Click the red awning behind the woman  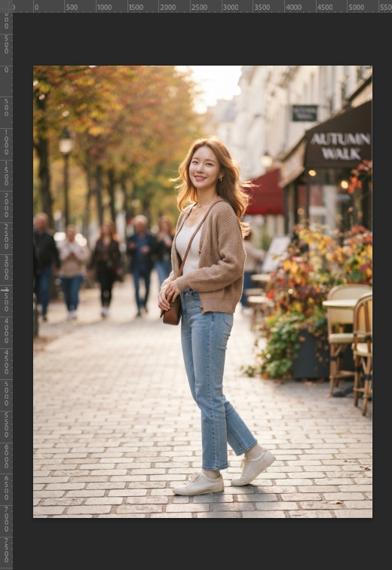[x=265, y=192]
